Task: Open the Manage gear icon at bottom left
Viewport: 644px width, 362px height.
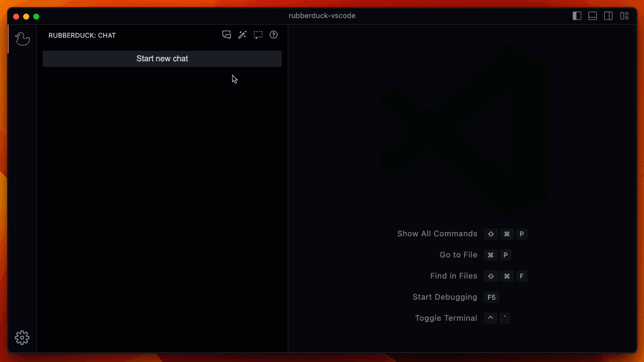Action: 22,337
